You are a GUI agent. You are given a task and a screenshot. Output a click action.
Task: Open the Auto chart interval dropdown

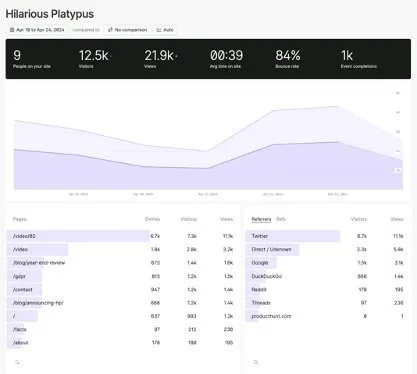point(165,30)
